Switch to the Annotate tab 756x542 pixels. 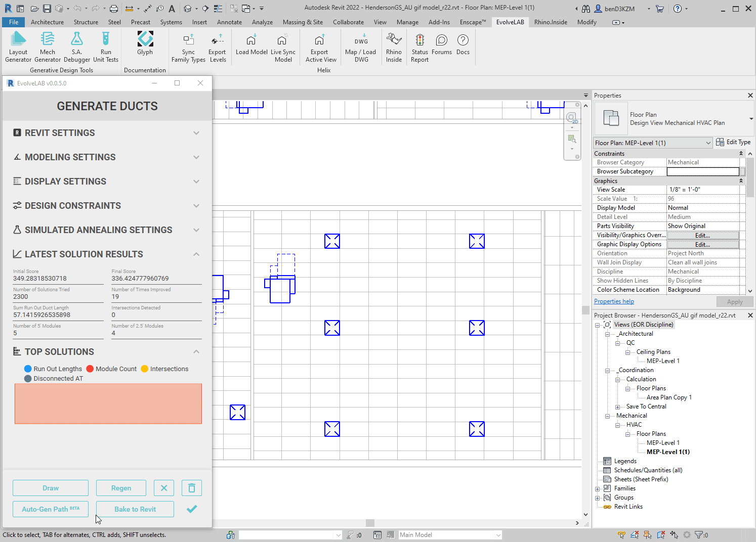(229, 22)
